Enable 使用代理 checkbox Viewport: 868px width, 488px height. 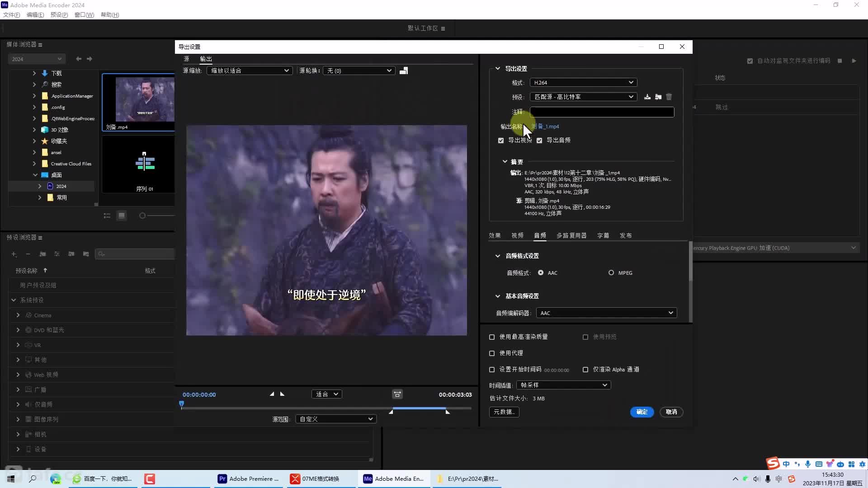492,353
